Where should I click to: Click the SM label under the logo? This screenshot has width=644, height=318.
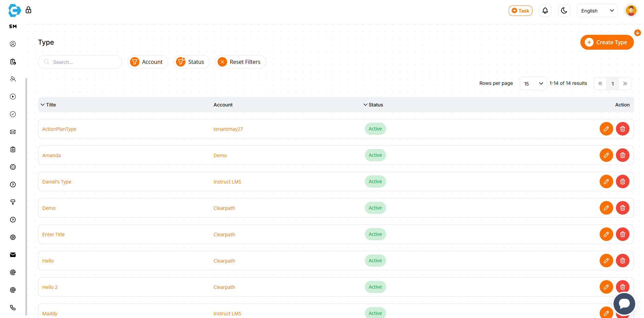point(13,26)
